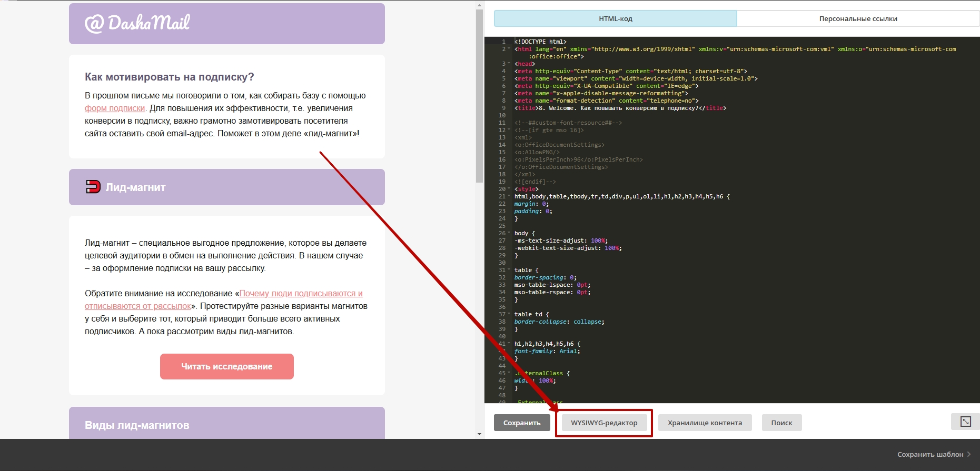Click the Поиск button
This screenshot has height=471, width=980.
pos(781,423)
